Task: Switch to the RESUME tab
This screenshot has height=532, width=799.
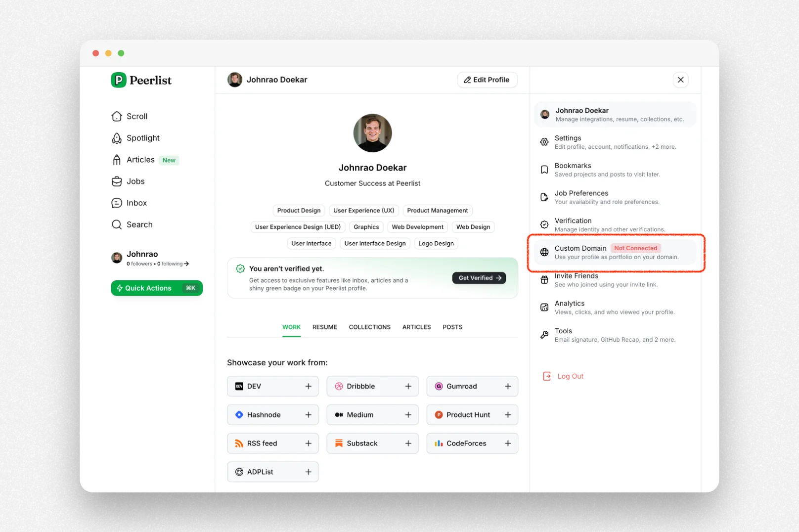Action: pos(325,327)
